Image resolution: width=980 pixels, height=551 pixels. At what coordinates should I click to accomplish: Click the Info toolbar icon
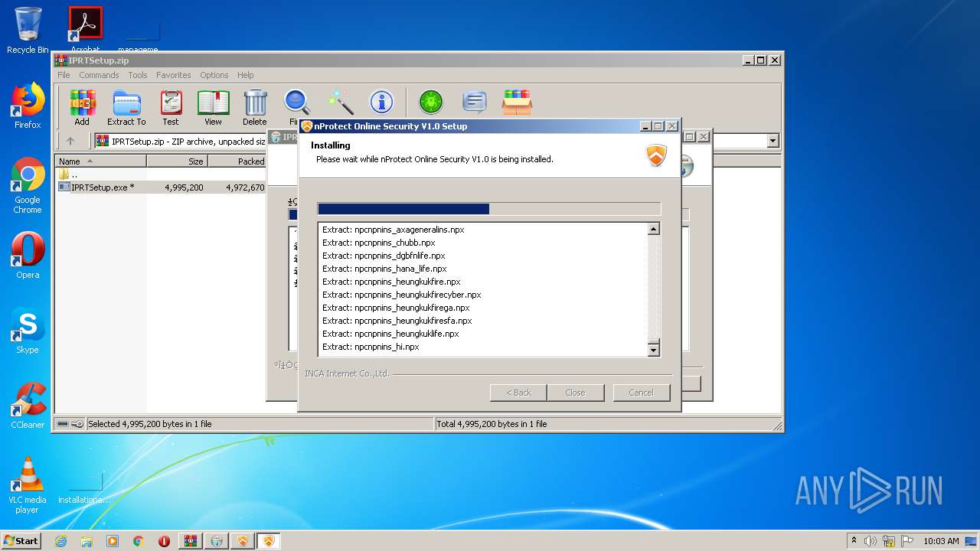tap(381, 102)
